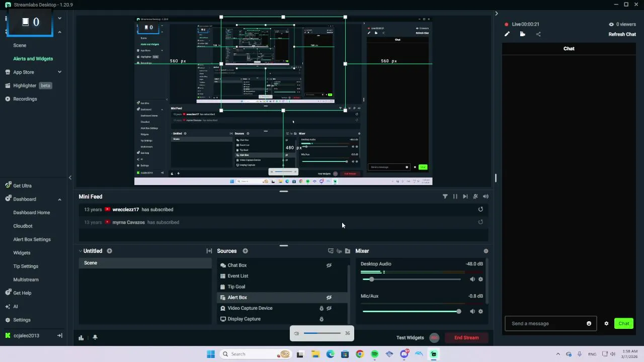The width and height of the screenshot is (644, 362).
Task: Click the Desktop Audio volume slider
Action: [x=412, y=279]
